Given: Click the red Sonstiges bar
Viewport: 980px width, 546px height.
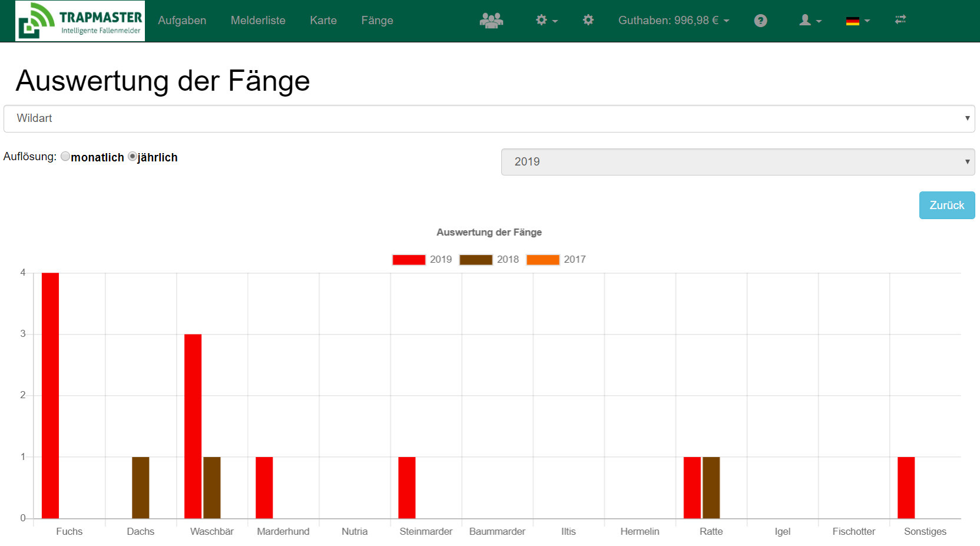Looking at the screenshot, I should coord(906,488).
